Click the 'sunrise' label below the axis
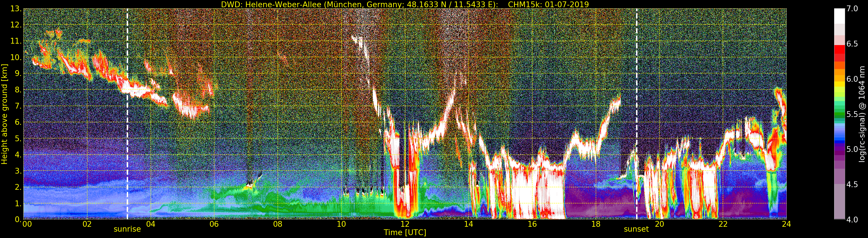The width and height of the screenshot is (868, 238). pos(127,229)
